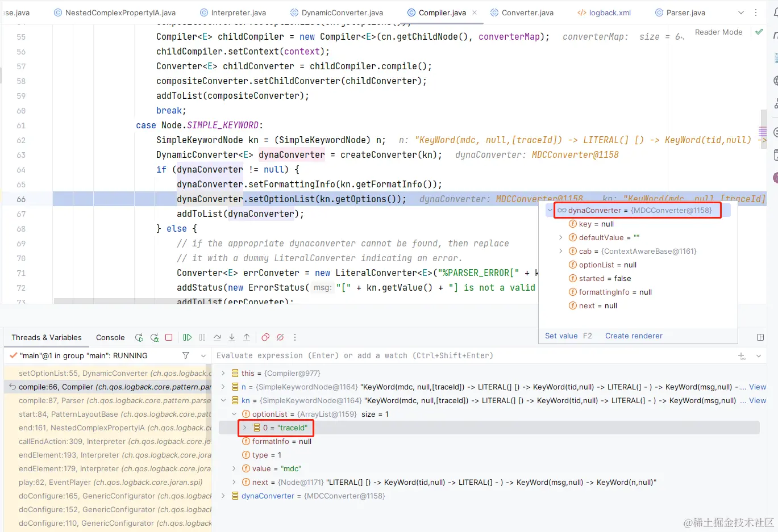The width and height of the screenshot is (778, 532).
Task: Click the Step Out icon
Action: click(x=247, y=337)
